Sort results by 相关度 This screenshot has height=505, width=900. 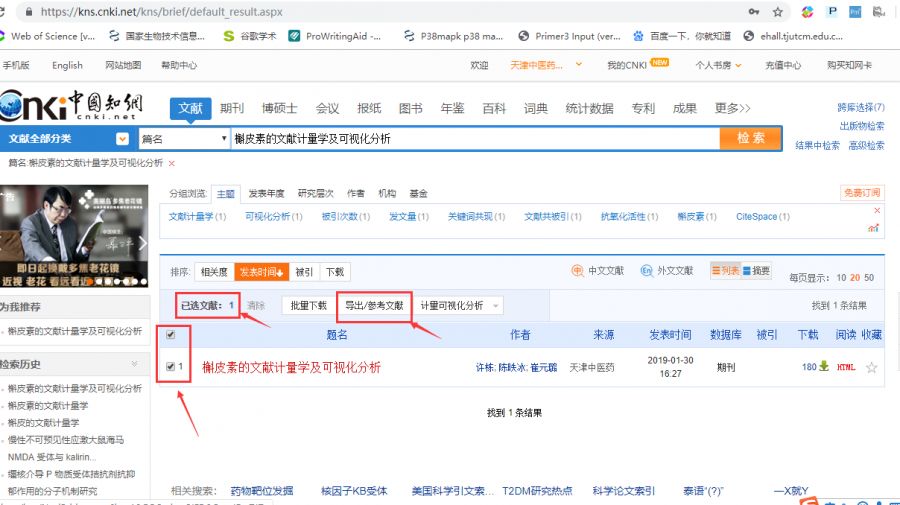[x=214, y=271]
